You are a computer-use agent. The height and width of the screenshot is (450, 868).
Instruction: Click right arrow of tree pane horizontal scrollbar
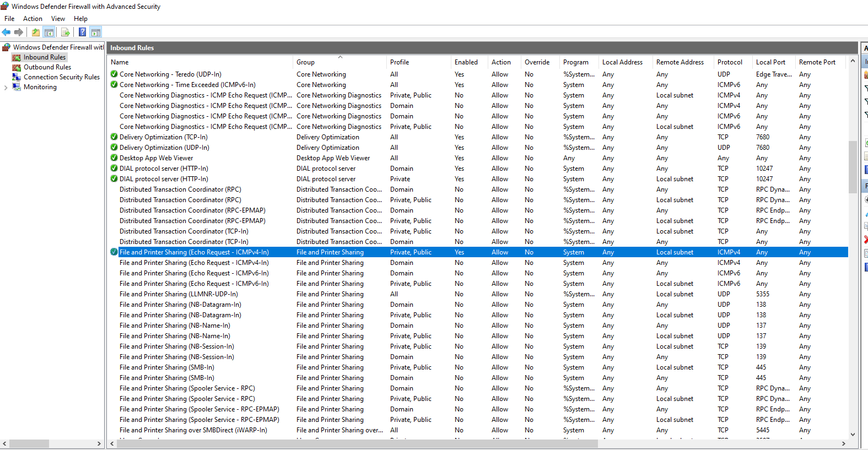pyautogui.click(x=99, y=443)
